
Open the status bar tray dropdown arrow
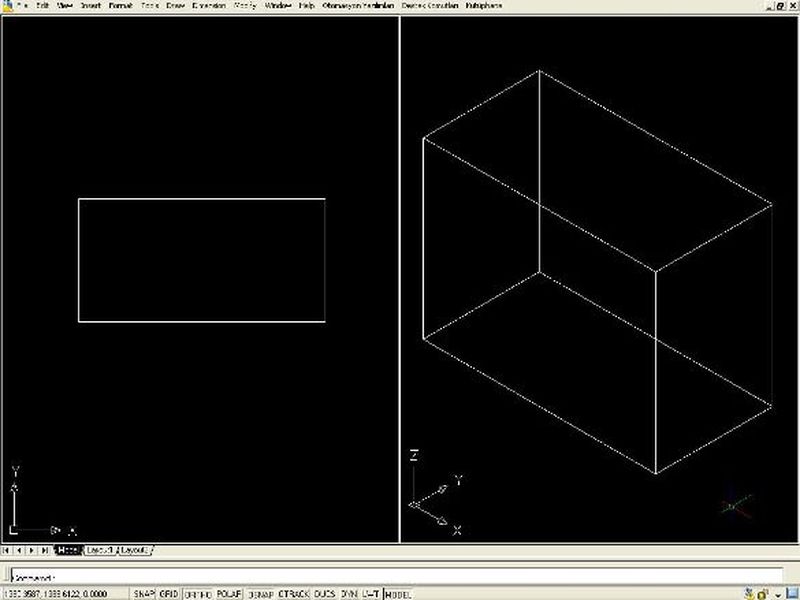pos(777,593)
